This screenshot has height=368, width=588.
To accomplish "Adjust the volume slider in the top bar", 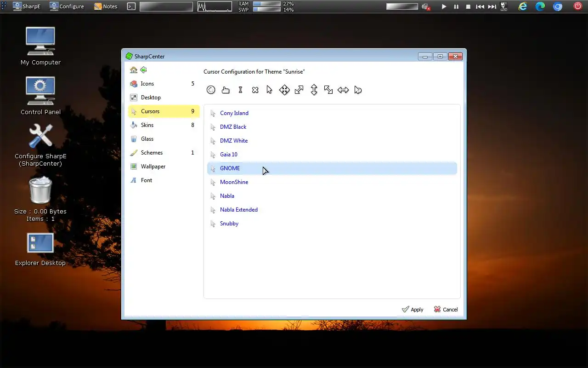I will click(x=402, y=6).
